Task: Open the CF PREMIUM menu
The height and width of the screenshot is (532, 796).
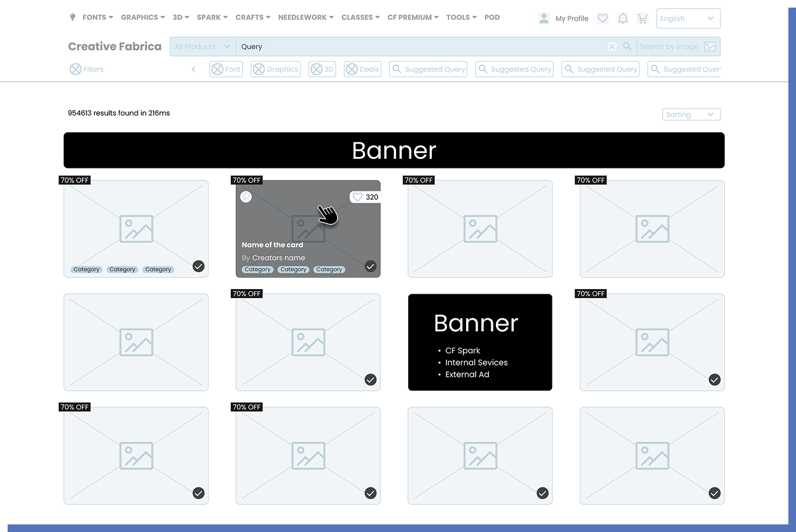Action: click(x=409, y=17)
